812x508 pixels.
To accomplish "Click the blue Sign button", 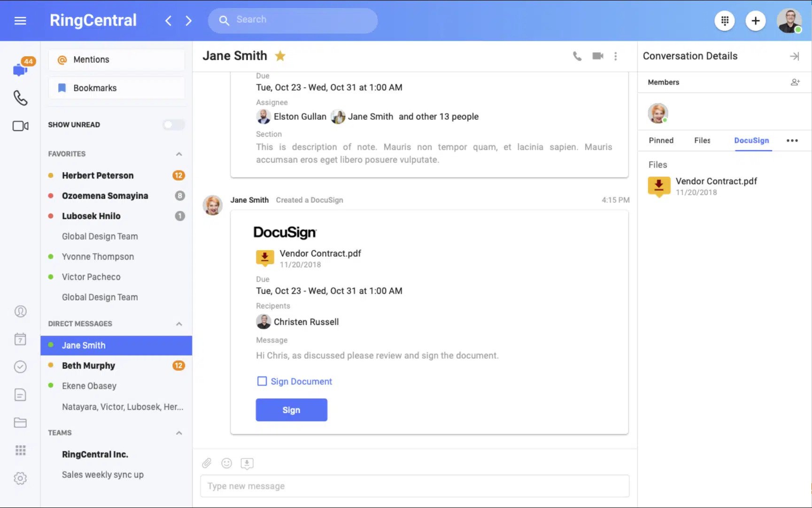I will (x=291, y=410).
